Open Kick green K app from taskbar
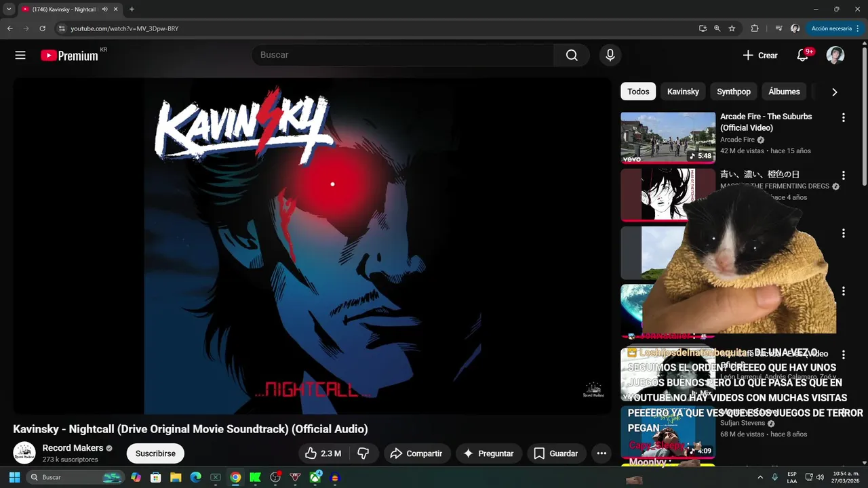This screenshot has width=868, height=488. 255,477
